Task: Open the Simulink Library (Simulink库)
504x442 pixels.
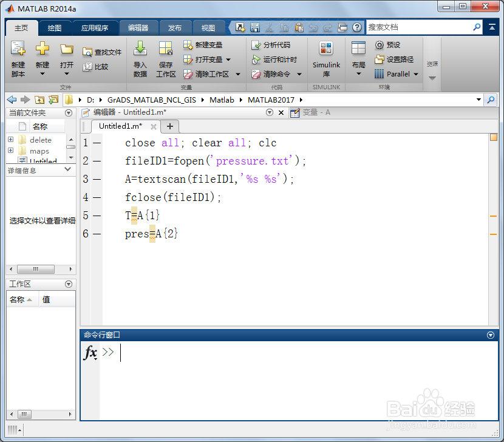Action: pos(326,59)
